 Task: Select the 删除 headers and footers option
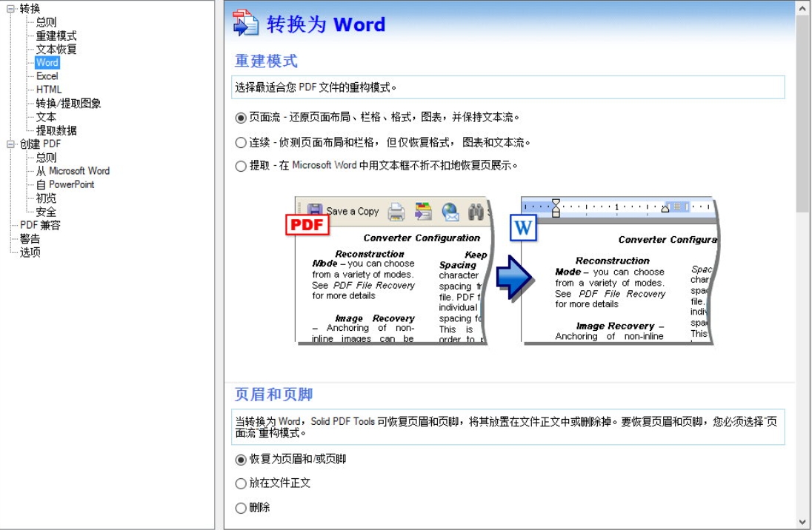tap(240, 508)
